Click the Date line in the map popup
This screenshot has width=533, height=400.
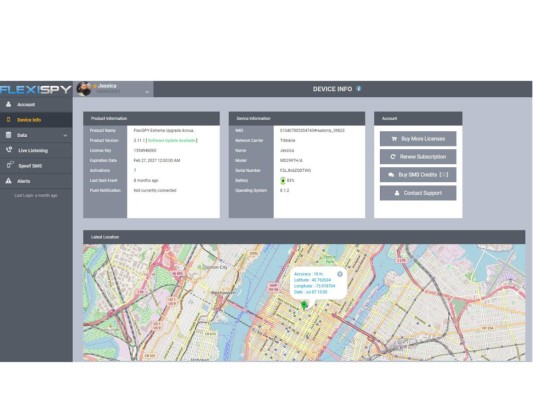(x=310, y=292)
